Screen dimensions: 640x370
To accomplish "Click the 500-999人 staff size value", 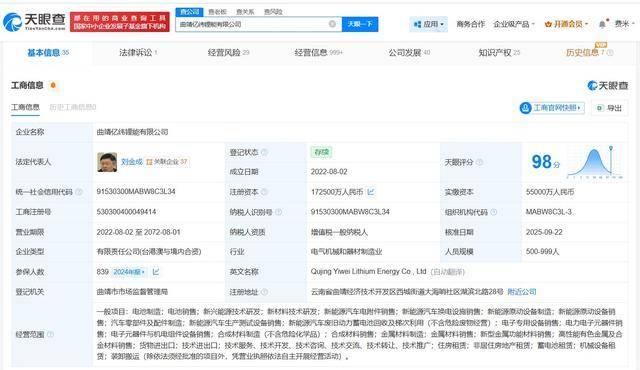I will coord(542,252).
